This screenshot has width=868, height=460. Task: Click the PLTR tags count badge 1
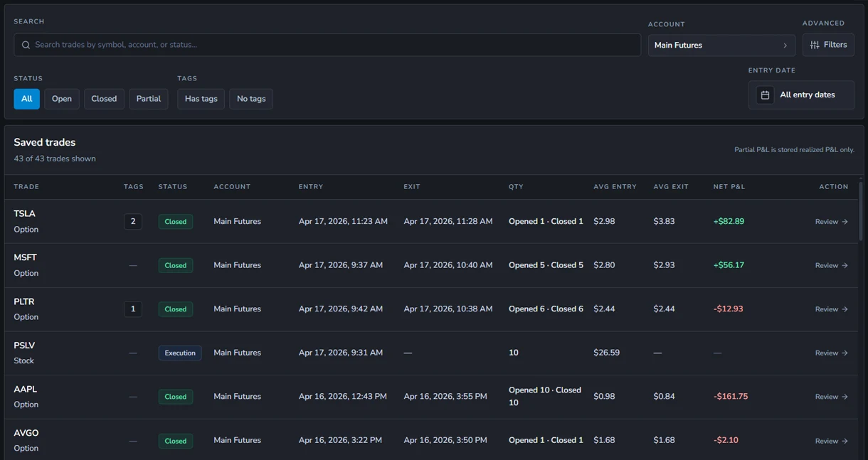[x=133, y=309]
